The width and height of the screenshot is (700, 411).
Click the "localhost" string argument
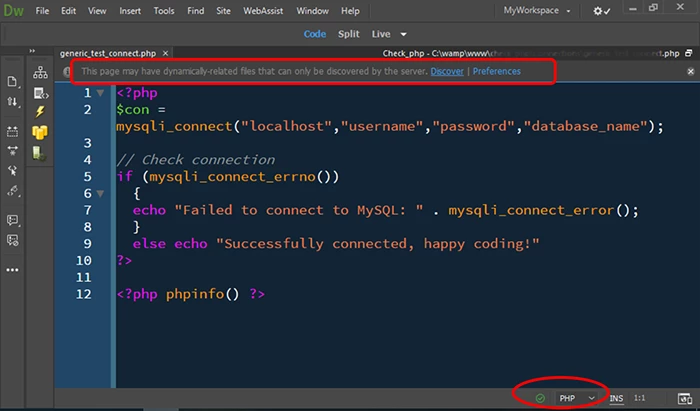(x=287, y=126)
